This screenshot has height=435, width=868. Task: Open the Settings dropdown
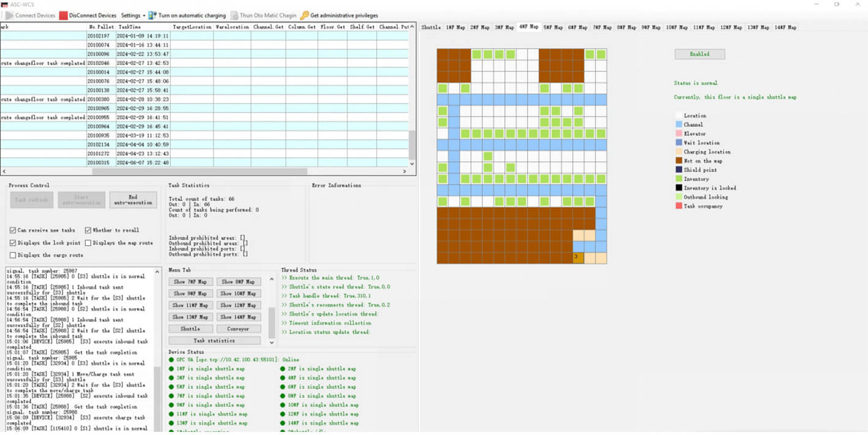tap(132, 15)
